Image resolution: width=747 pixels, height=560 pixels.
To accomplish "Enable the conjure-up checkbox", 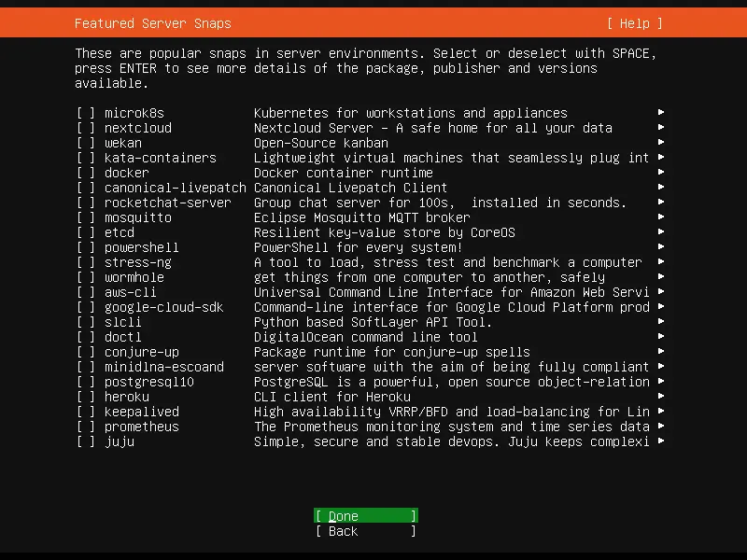I will coord(86,352).
